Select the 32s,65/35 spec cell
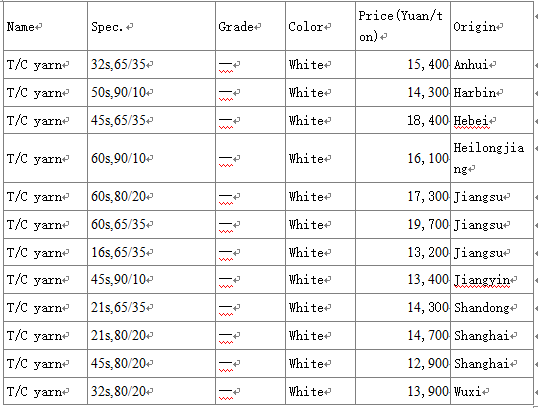Screen dimensions: 538x408 click(152, 65)
